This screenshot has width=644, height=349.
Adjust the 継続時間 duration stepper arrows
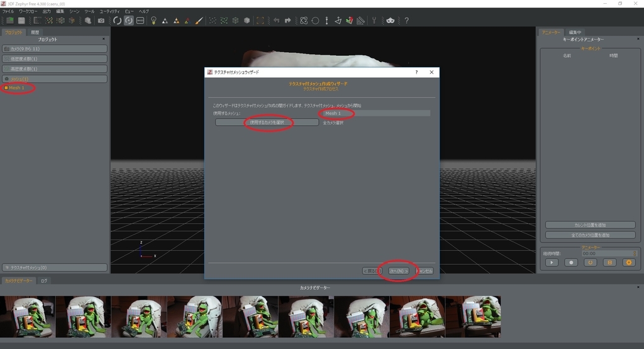coord(635,253)
